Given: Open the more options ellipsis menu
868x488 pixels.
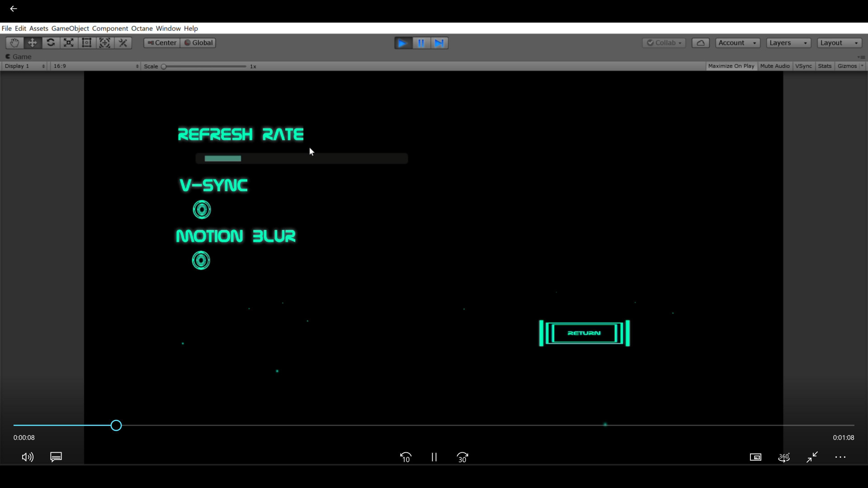Looking at the screenshot, I should [x=840, y=457].
